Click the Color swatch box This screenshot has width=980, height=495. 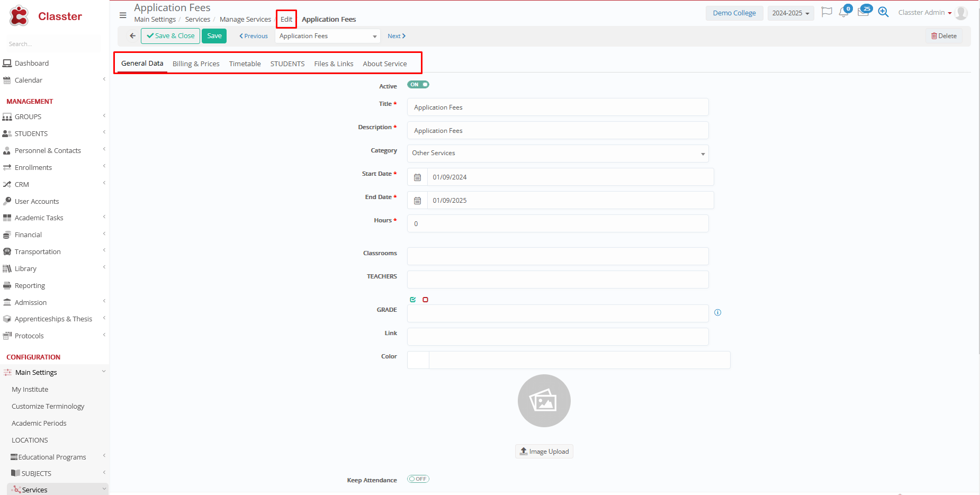click(418, 360)
